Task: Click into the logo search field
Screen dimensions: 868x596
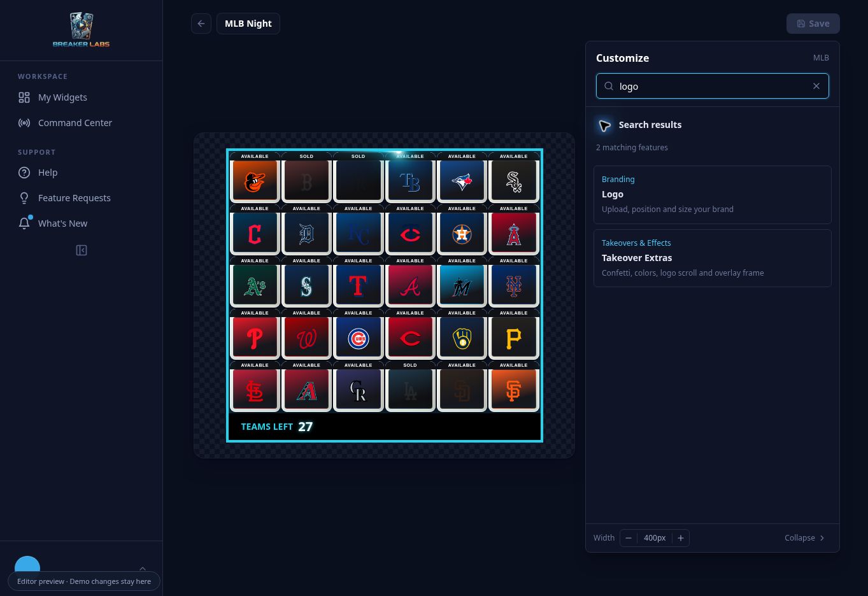Action: (x=712, y=86)
